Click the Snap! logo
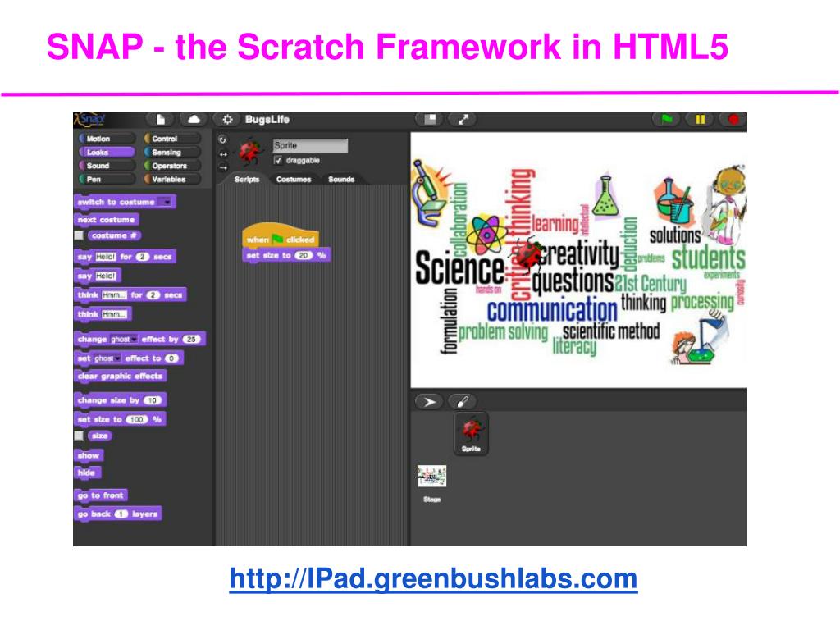The width and height of the screenshot is (840, 630). tap(89, 119)
